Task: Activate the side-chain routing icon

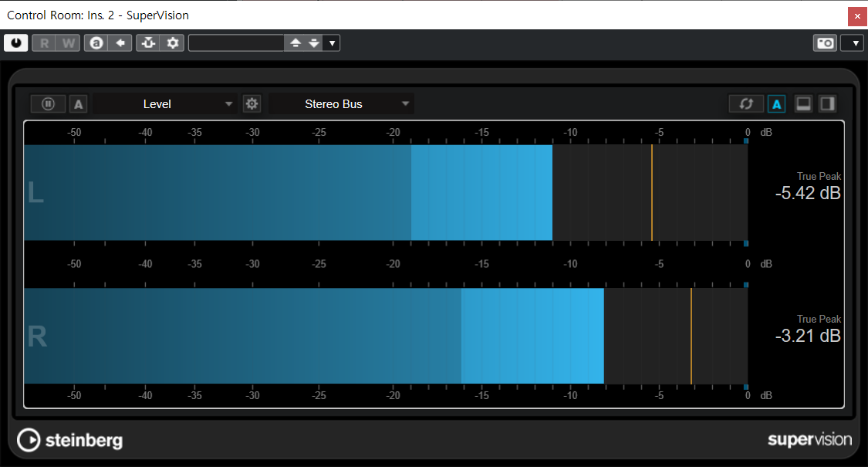Action: (x=148, y=43)
